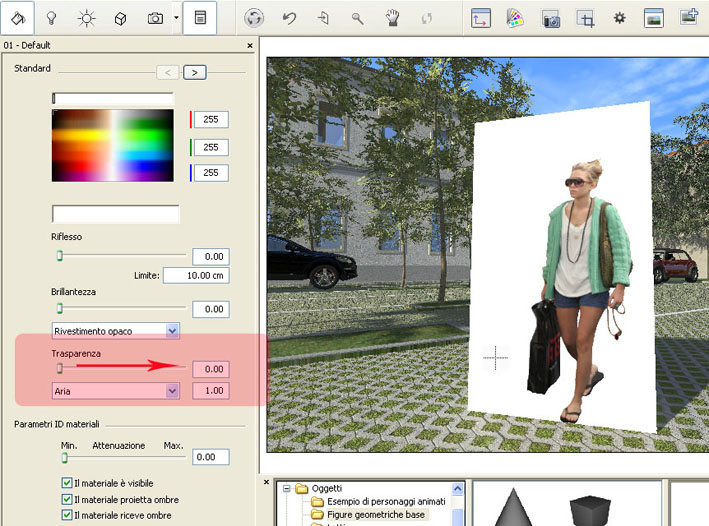Open the 'Rivestimento opaco' dropdown

[x=172, y=330]
